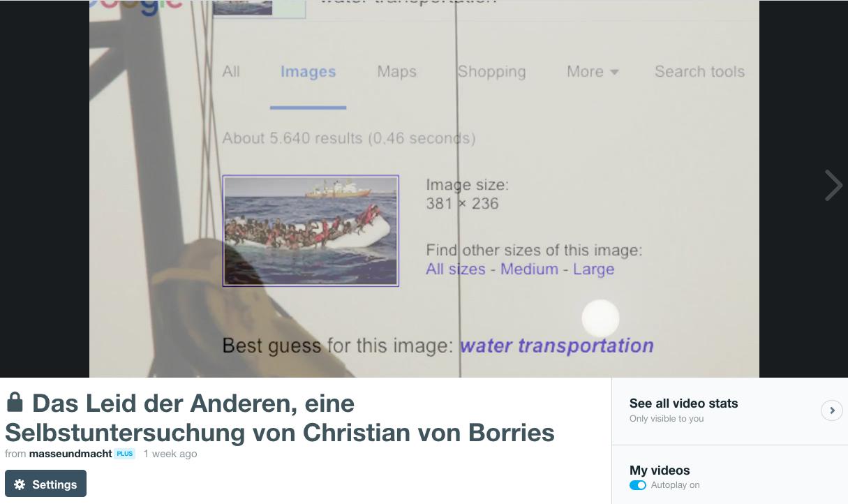Toggle the Autoplay switch off
The image size is (848, 504).
pos(638,485)
